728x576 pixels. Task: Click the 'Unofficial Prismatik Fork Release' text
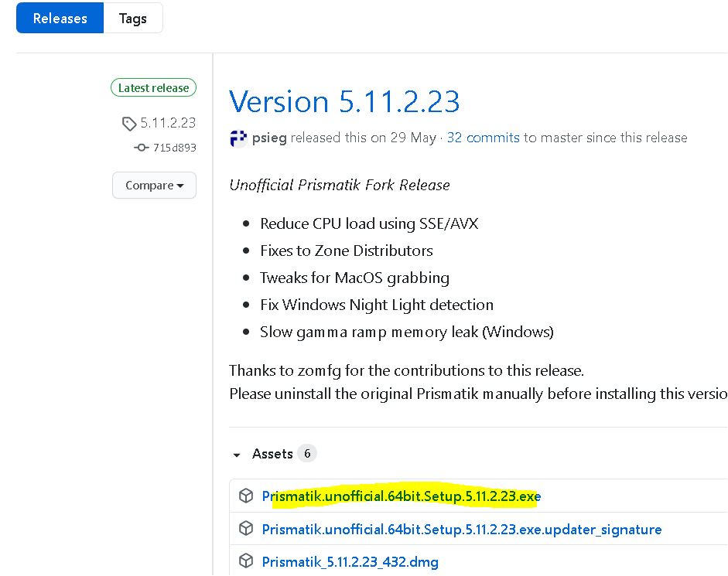pyautogui.click(x=340, y=185)
